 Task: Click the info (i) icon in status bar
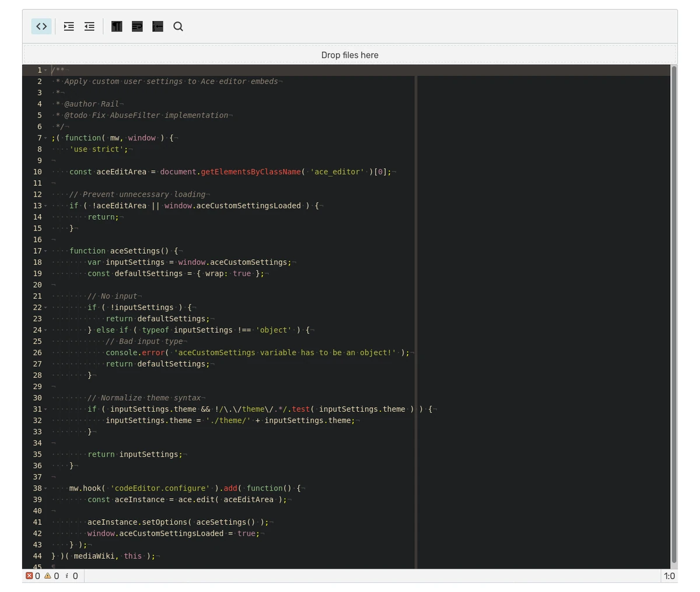(x=66, y=576)
